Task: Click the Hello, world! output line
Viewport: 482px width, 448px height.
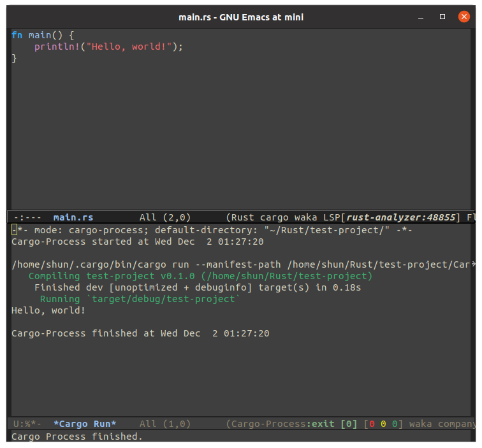Action: [x=48, y=310]
